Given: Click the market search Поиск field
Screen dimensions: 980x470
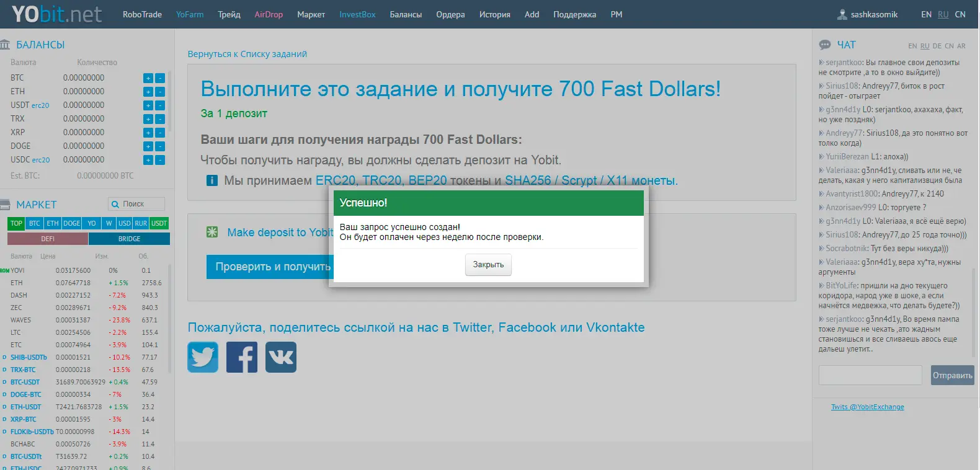Looking at the screenshot, I should (136, 204).
